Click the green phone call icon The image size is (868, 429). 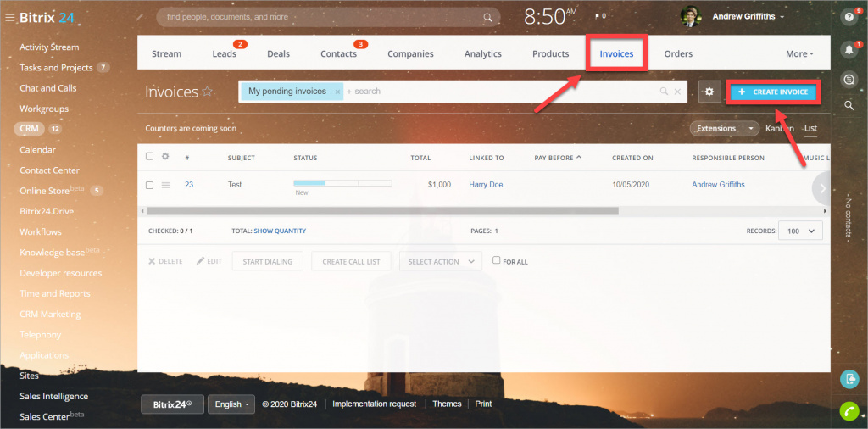[x=849, y=411]
